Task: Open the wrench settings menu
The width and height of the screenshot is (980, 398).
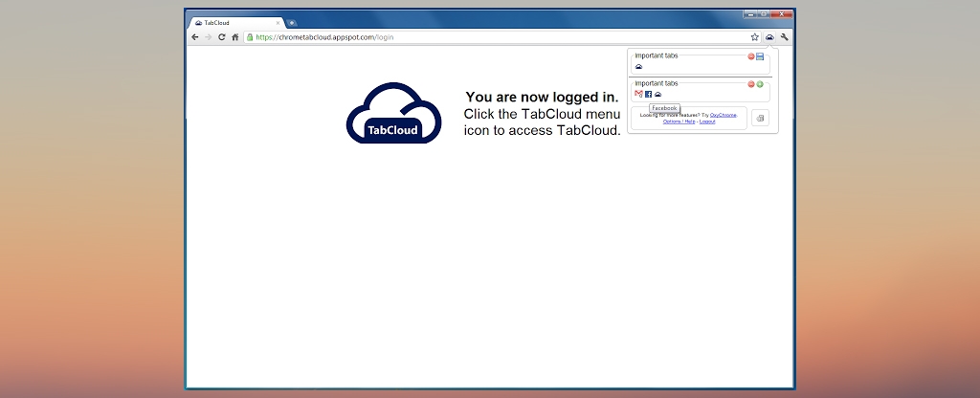Action: (785, 37)
